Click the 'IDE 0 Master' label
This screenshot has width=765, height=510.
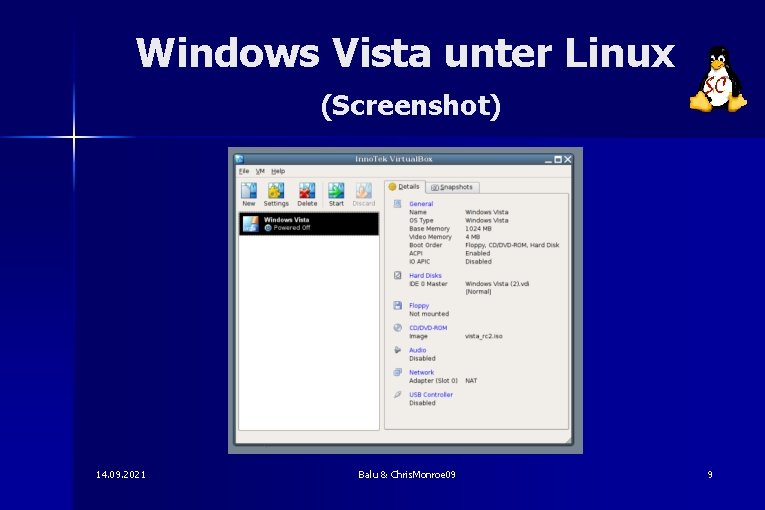click(x=428, y=284)
